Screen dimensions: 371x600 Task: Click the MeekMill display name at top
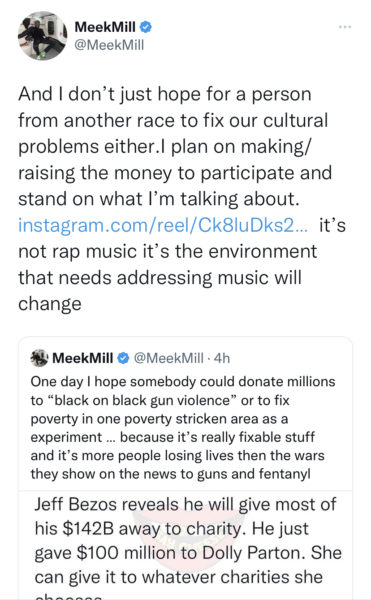[x=105, y=27]
